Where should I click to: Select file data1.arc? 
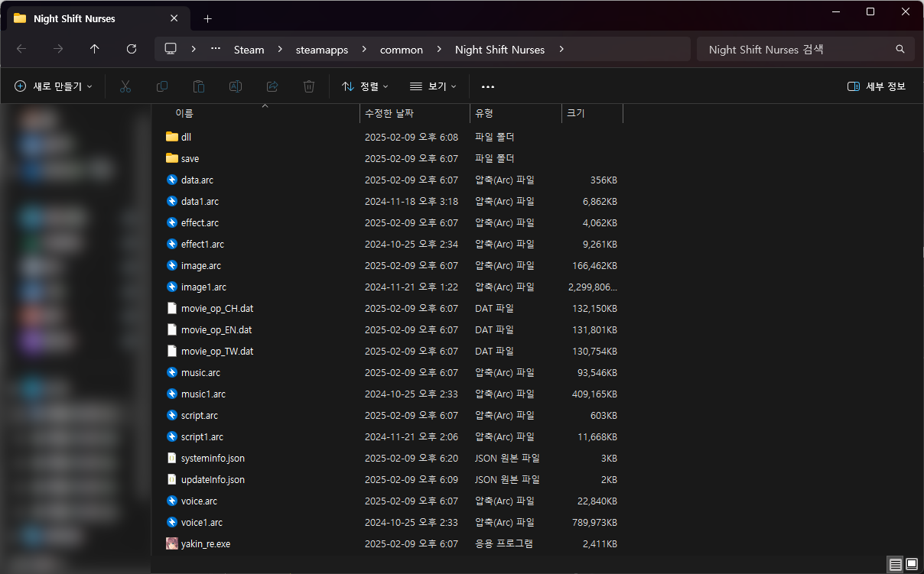click(x=200, y=201)
